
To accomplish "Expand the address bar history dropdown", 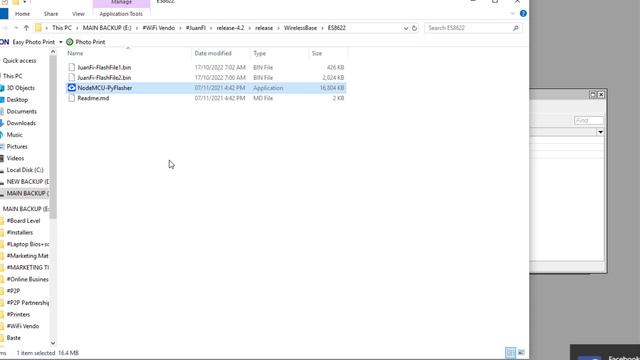I will [406, 28].
